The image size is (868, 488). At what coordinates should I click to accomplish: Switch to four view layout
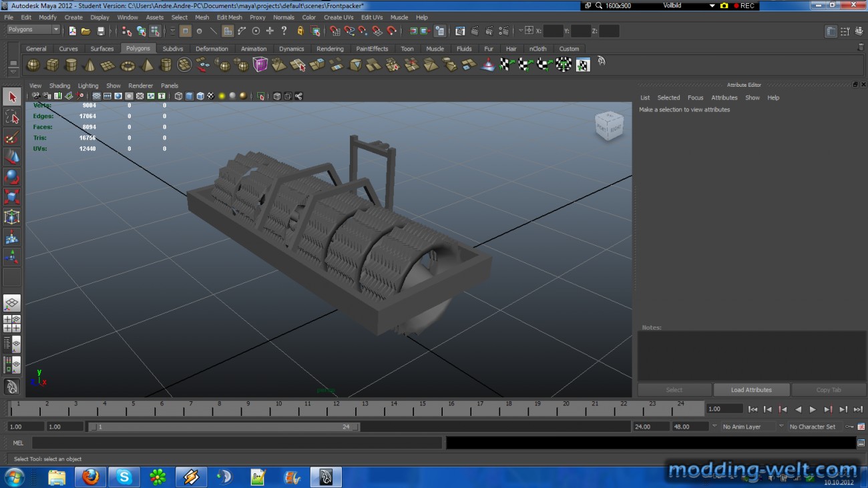tap(12, 324)
